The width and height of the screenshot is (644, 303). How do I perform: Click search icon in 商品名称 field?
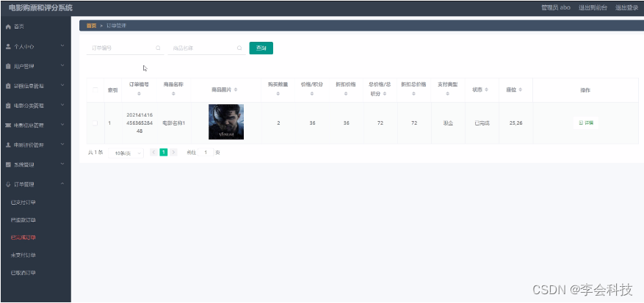coord(239,48)
